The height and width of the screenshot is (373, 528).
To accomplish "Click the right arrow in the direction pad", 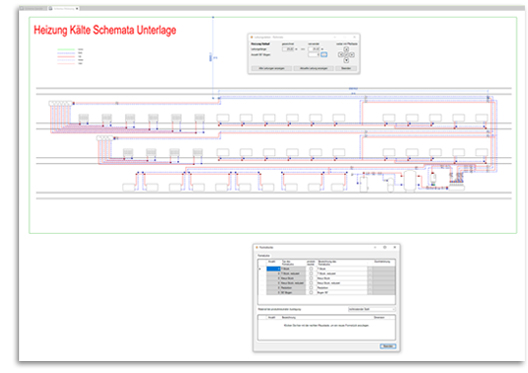I will click(352, 55).
